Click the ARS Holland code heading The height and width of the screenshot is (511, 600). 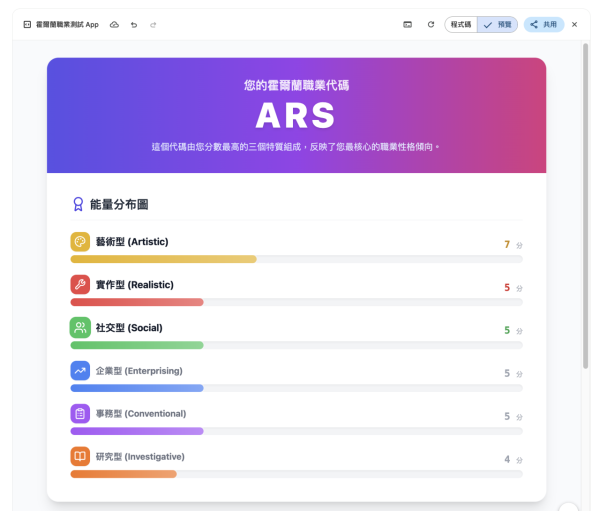tap(296, 116)
